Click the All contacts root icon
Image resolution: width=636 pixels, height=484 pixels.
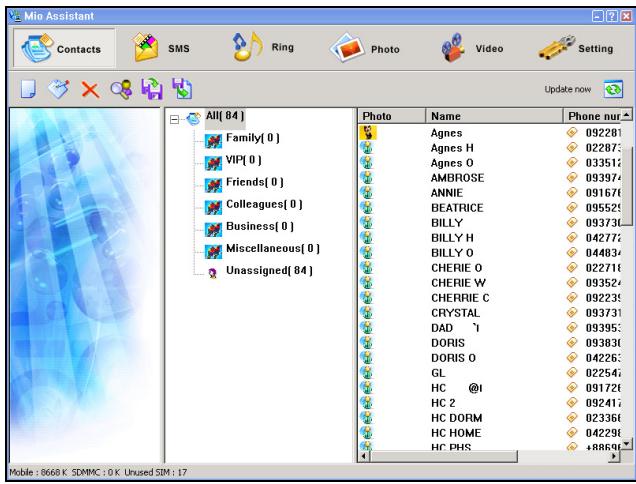tap(193, 118)
